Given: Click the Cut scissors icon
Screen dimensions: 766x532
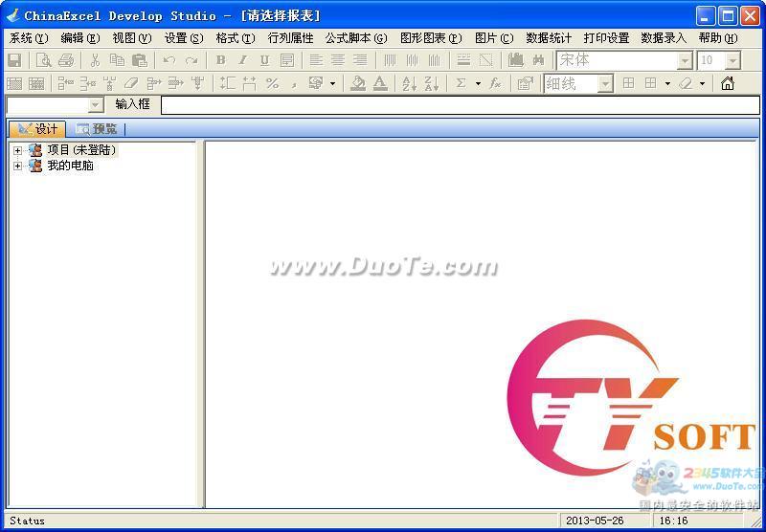Looking at the screenshot, I should (x=95, y=60).
